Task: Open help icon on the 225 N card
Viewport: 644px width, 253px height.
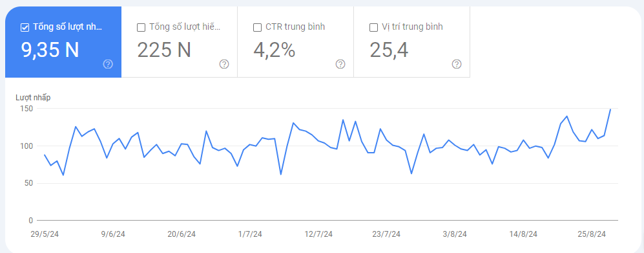Action: click(224, 64)
